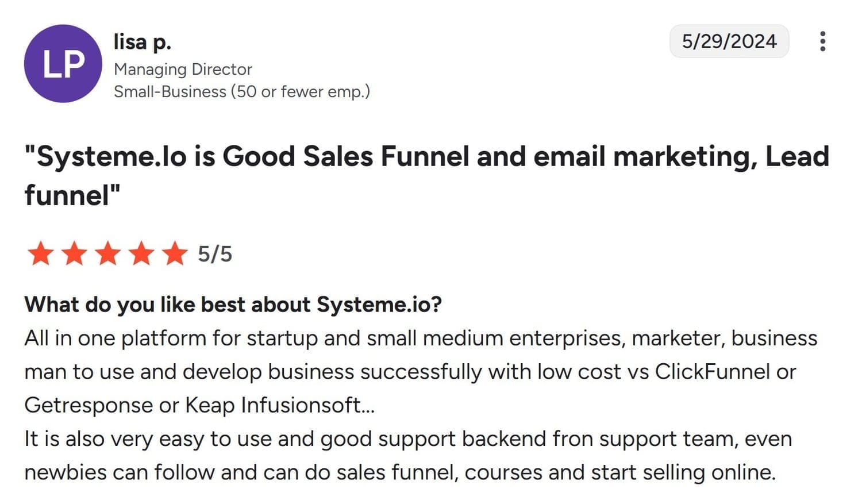Open the three-dot more options menu

tap(822, 41)
